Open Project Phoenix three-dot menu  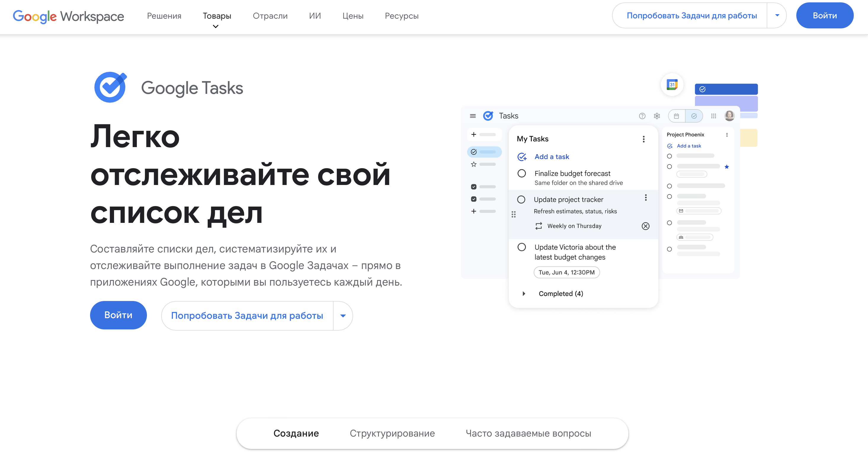pos(727,135)
